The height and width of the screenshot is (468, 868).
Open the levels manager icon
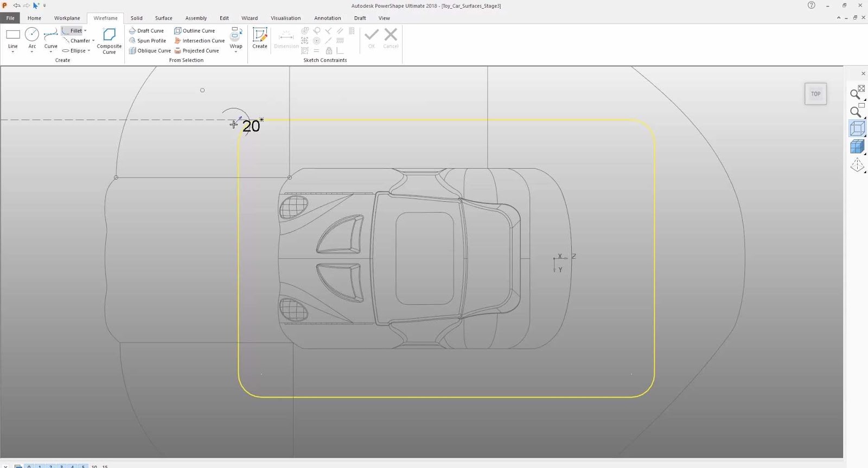click(18, 466)
